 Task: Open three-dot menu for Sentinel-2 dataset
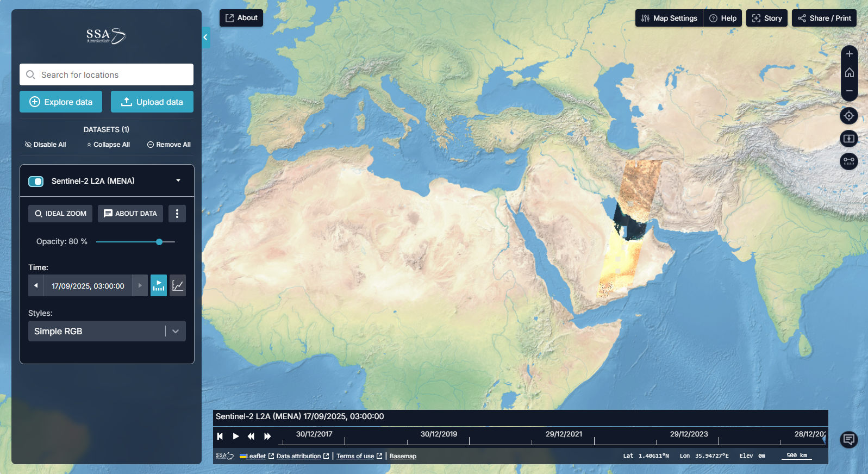point(177,214)
